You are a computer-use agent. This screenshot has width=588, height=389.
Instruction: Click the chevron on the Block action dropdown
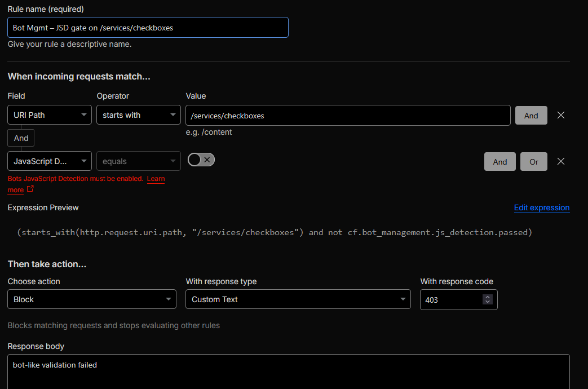[168, 299]
